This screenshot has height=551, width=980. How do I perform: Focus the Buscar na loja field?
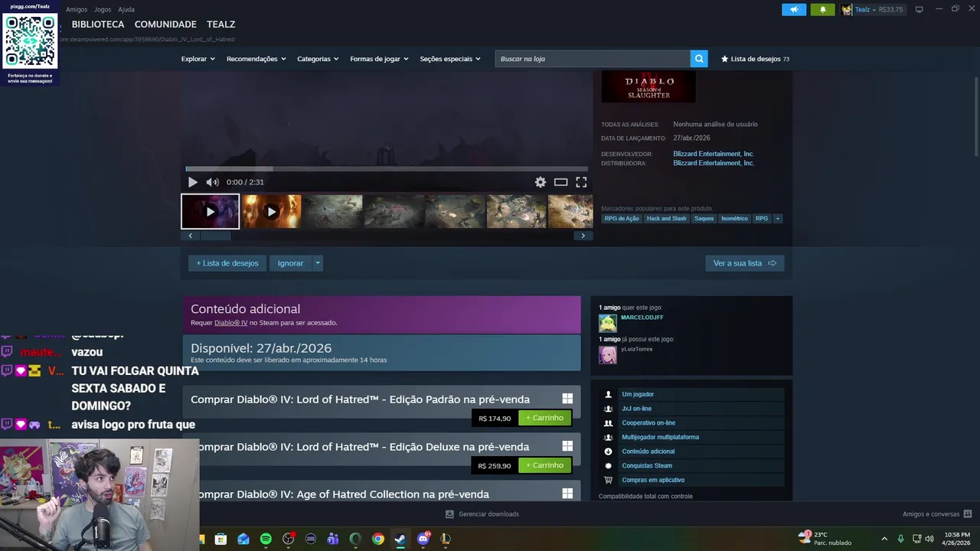pos(593,59)
